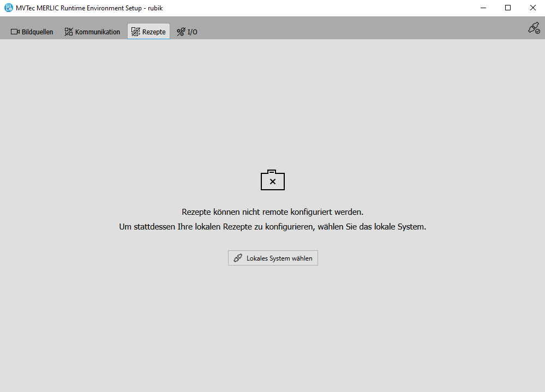Click the checklist icon on Rezepte tab
545x392 pixels.
(x=136, y=32)
